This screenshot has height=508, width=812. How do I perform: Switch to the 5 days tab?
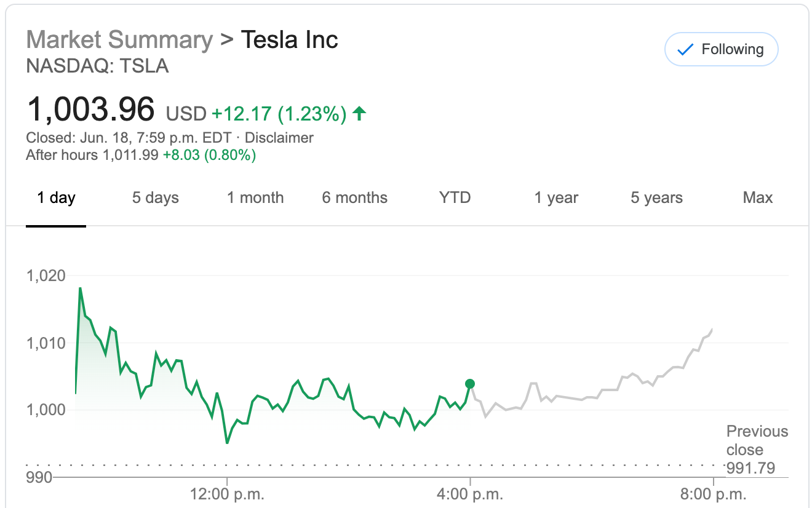[155, 198]
